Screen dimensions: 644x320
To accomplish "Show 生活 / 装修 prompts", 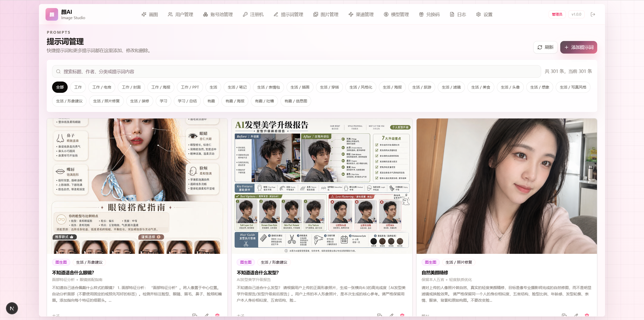I will 140,101.
